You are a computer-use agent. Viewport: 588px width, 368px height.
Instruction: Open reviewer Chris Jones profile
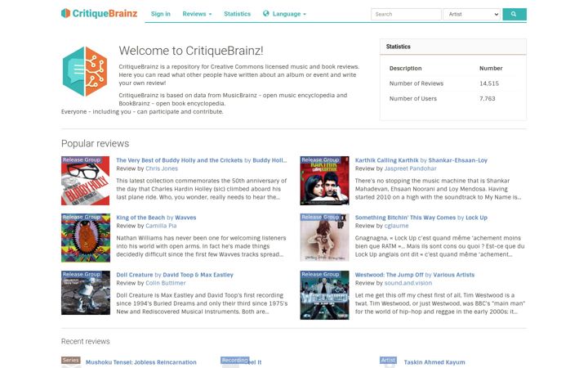tap(162, 168)
